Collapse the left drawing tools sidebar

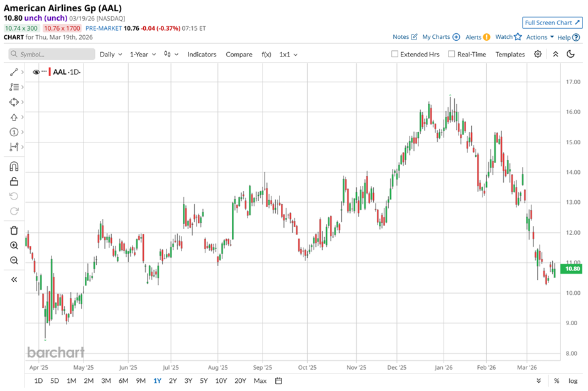[14, 279]
